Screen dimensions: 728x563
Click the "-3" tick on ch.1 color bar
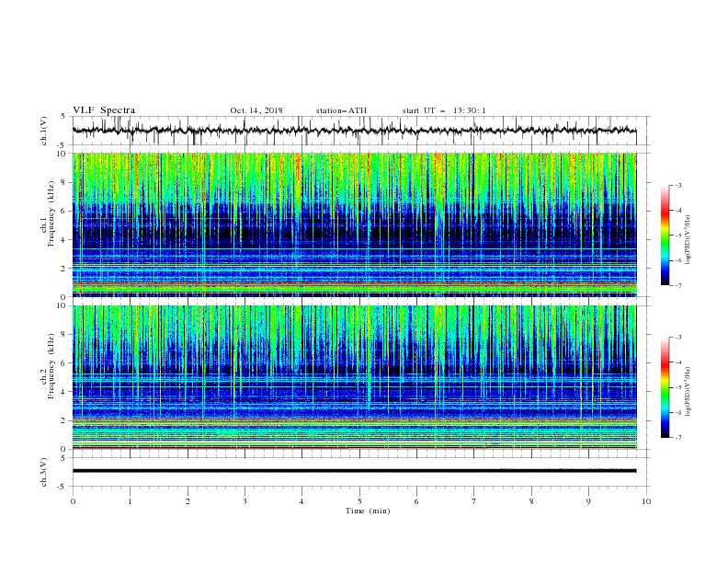point(677,185)
